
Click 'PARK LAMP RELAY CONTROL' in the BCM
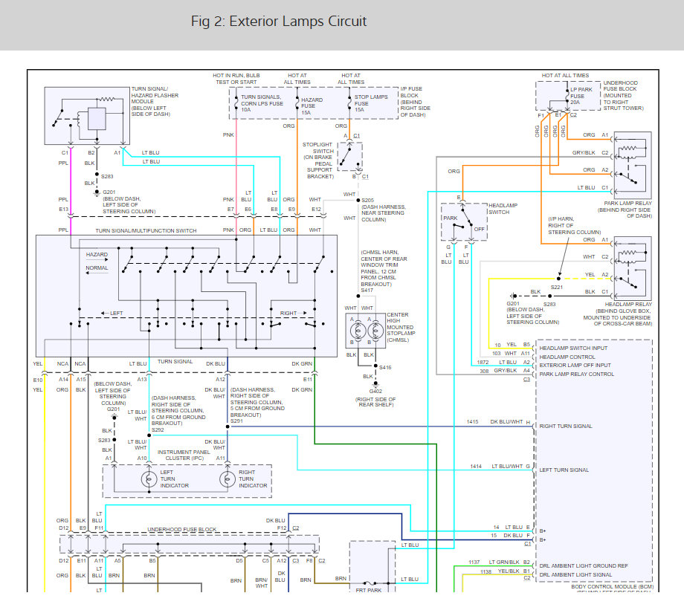pyautogui.click(x=577, y=374)
